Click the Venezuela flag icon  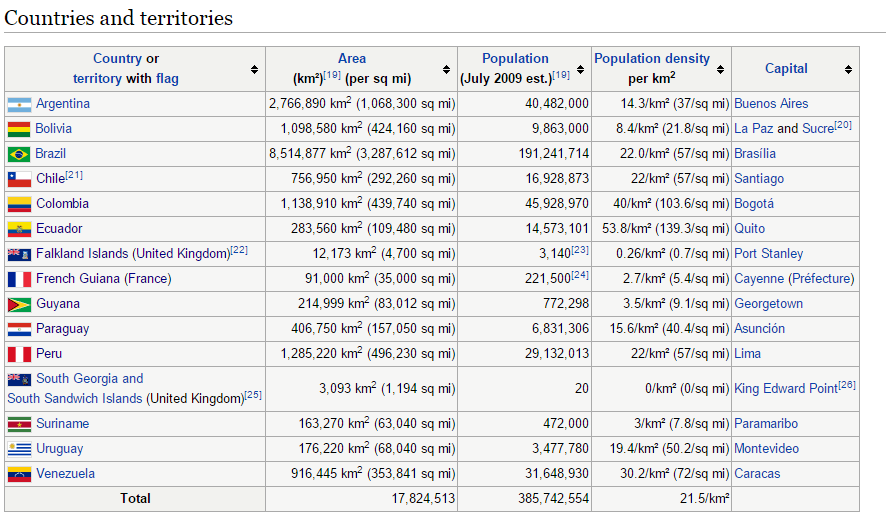click(x=19, y=474)
